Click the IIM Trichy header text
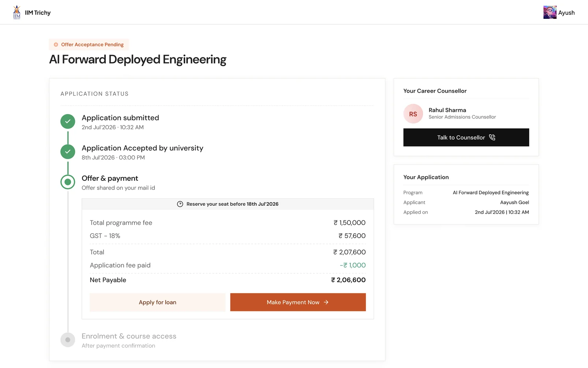 pyautogui.click(x=37, y=13)
